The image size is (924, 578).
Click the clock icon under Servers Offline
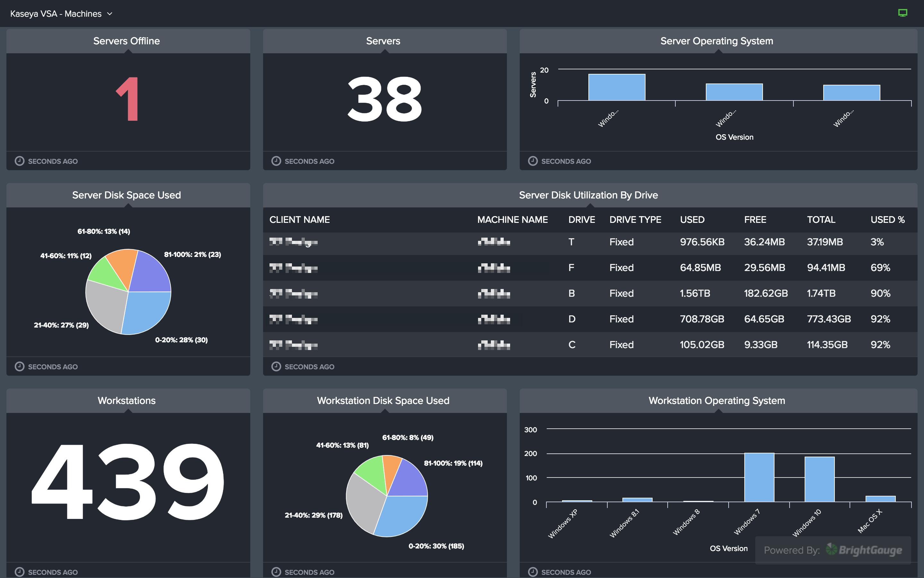[x=20, y=161]
